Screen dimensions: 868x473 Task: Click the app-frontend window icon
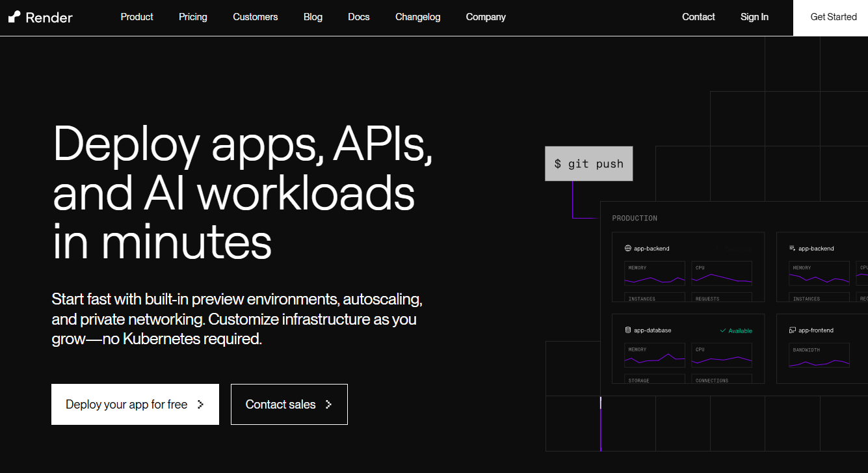coord(792,331)
